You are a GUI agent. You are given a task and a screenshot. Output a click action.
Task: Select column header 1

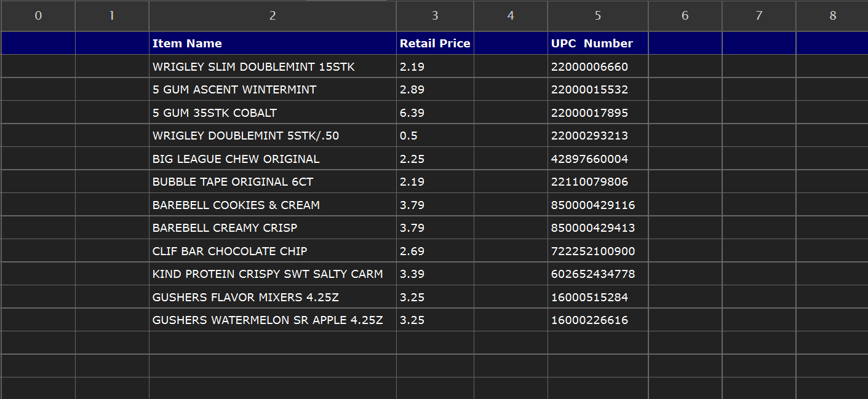(112, 16)
